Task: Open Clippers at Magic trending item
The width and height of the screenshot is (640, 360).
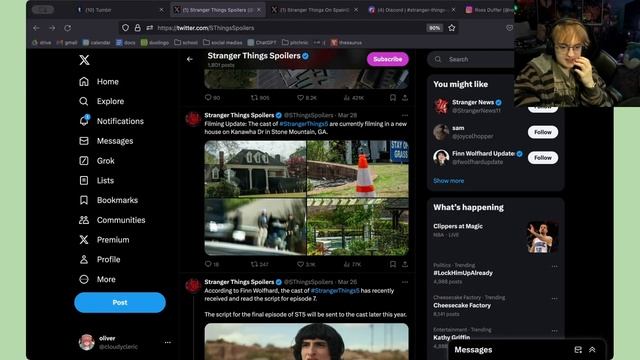Action: tap(495, 237)
